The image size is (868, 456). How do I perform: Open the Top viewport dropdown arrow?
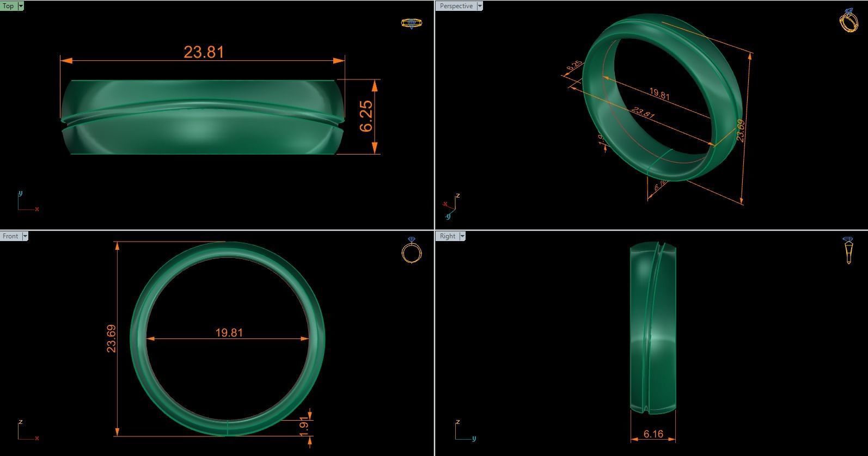pyautogui.click(x=21, y=6)
